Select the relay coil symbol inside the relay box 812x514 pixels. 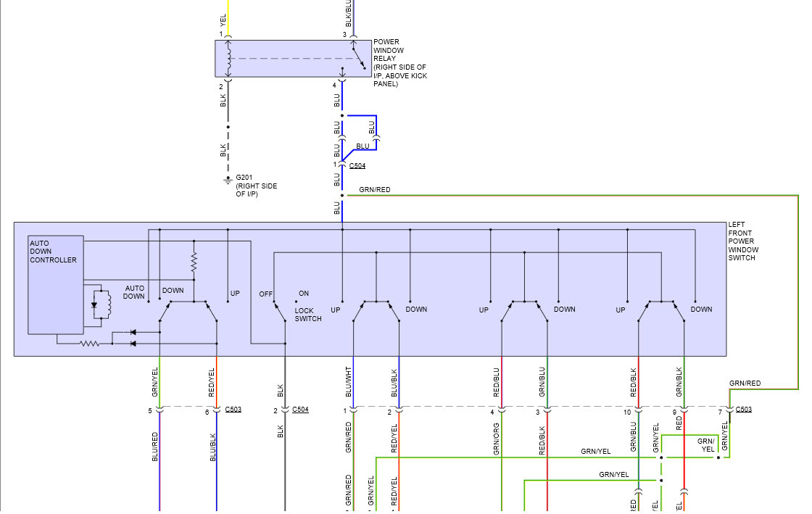click(x=228, y=59)
